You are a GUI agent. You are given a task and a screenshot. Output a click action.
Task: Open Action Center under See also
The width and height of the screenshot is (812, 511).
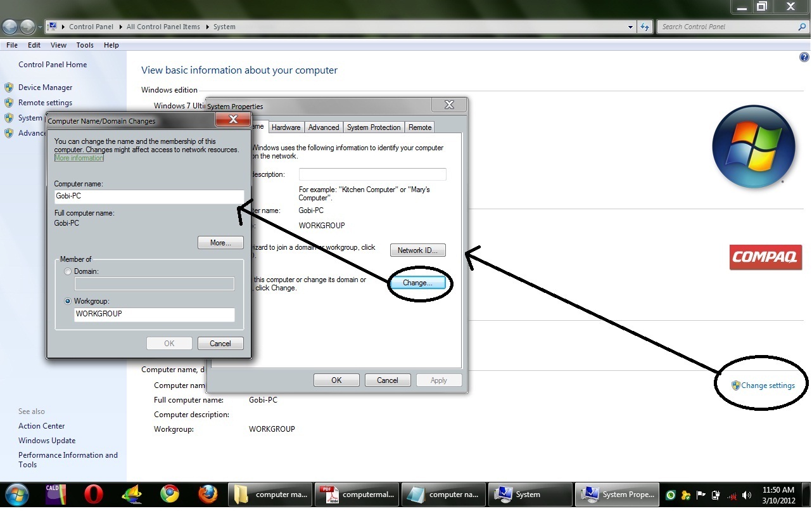click(x=41, y=426)
